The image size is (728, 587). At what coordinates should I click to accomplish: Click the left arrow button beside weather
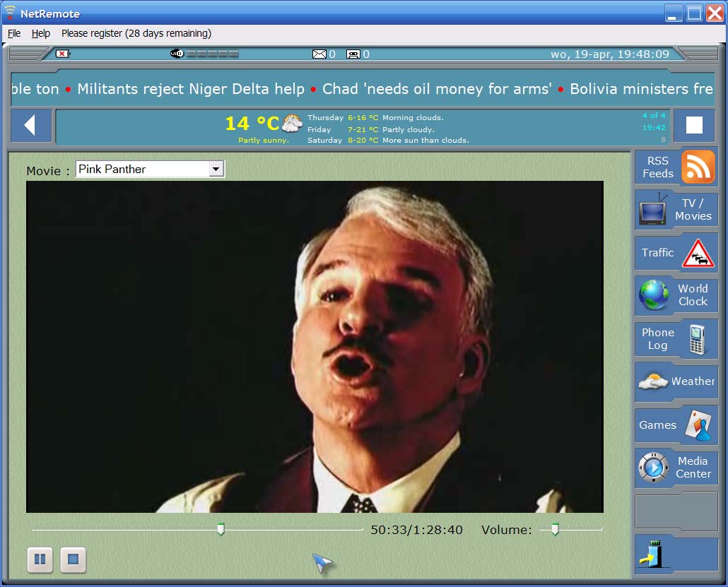pyautogui.click(x=30, y=126)
